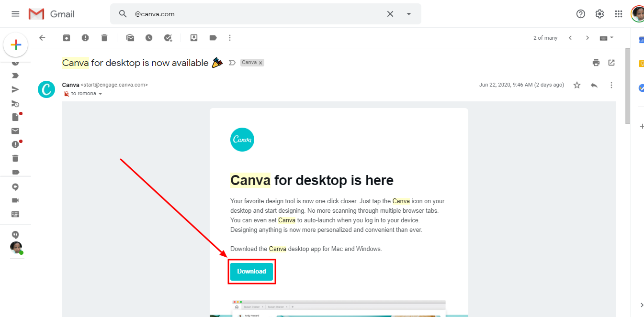Click 'Canva for desktop is here' heading
644x317 pixels.
(312, 180)
